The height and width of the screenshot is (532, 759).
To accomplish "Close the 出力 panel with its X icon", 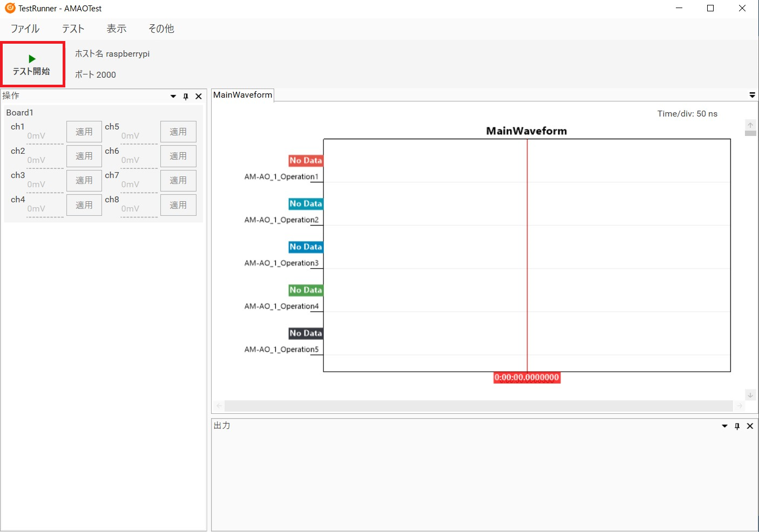I will [750, 426].
